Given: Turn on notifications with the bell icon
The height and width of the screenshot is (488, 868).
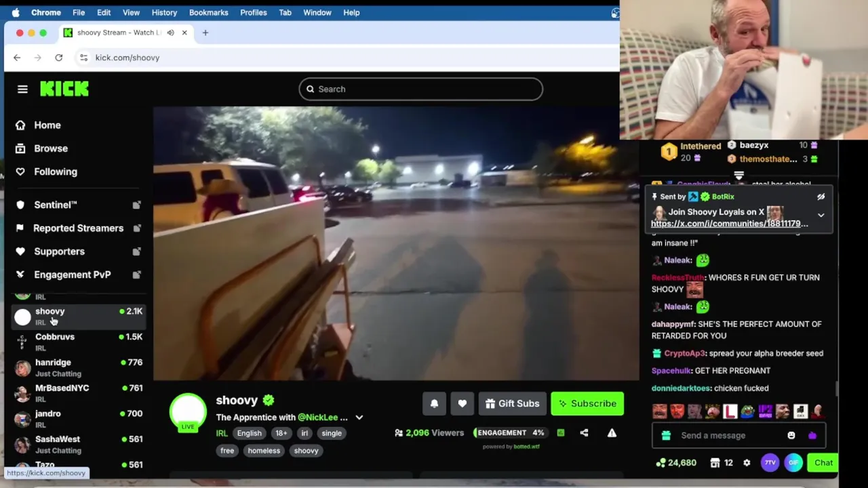Looking at the screenshot, I should pyautogui.click(x=434, y=404).
